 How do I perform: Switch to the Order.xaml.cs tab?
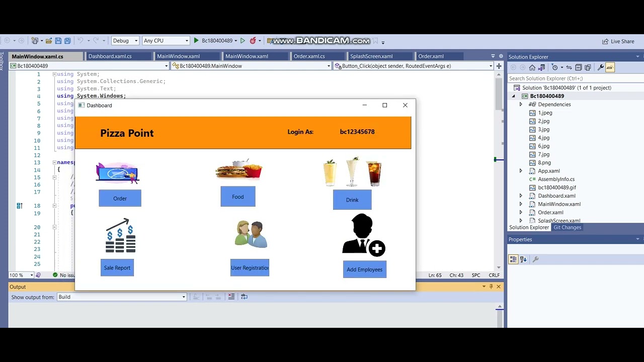[x=309, y=56]
